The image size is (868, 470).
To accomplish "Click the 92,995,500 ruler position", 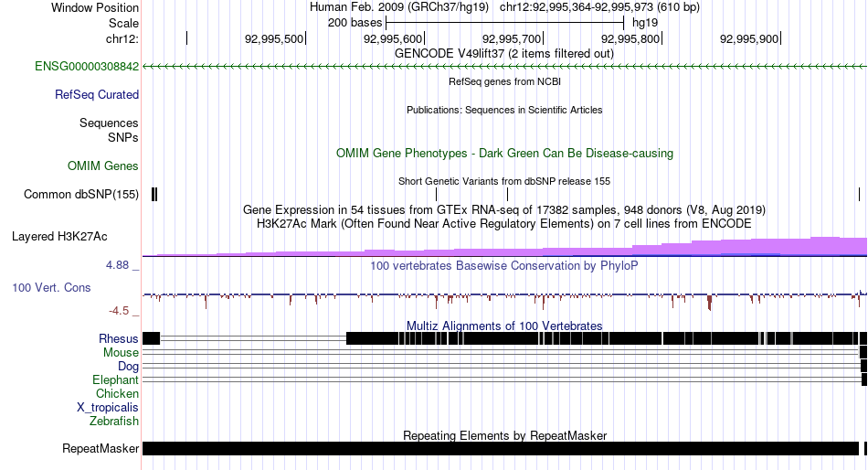I will [274, 38].
